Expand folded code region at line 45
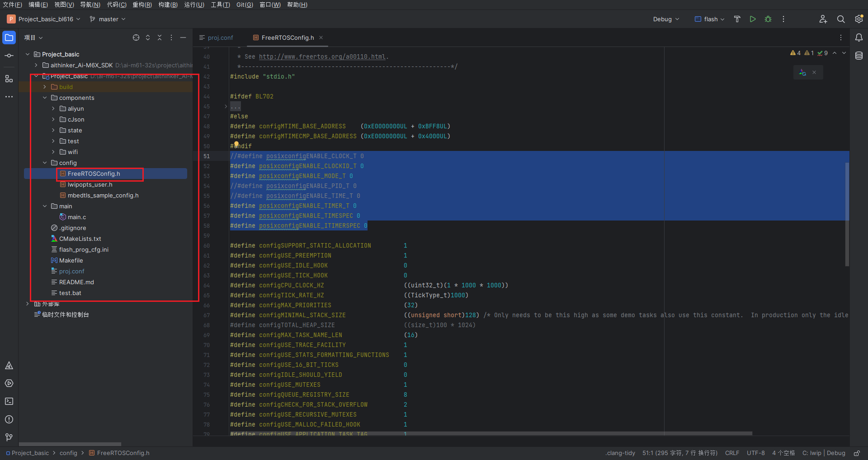Image resolution: width=868 pixels, height=460 pixels. coord(226,107)
